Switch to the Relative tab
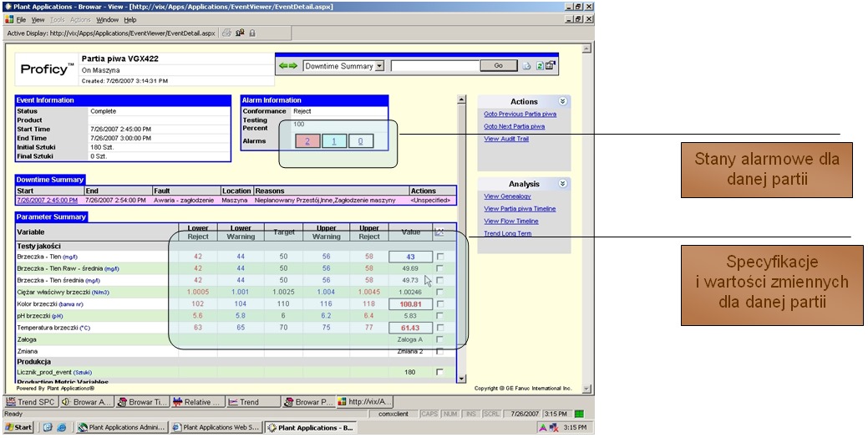Image resolution: width=868 pixels, height=438 pixels. tap(198, 402)
